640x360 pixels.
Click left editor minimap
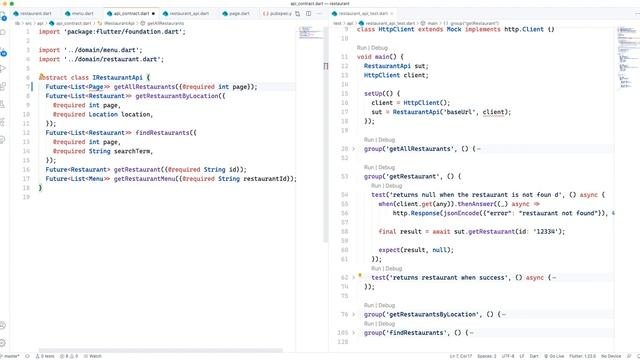(x=310, y=33)
